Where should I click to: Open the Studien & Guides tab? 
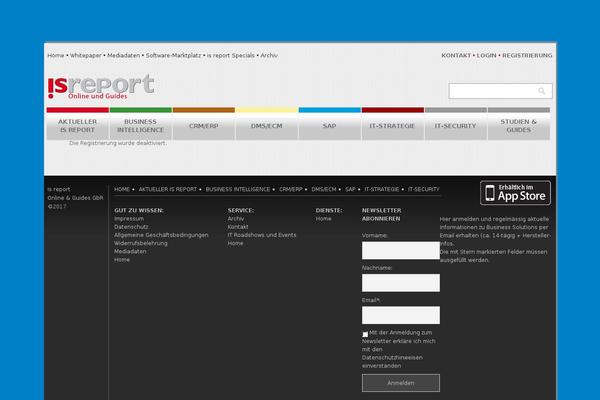tap(518, 126)
